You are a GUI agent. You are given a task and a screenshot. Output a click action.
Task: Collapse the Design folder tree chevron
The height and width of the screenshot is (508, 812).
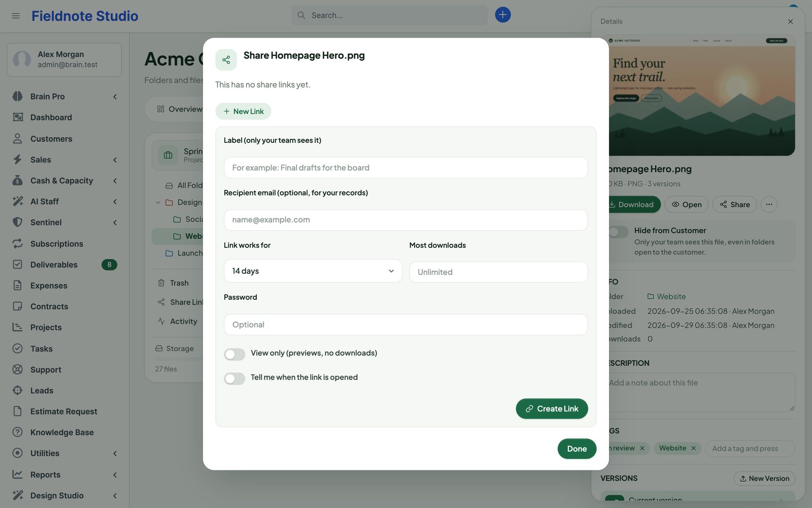click(158, 203)
